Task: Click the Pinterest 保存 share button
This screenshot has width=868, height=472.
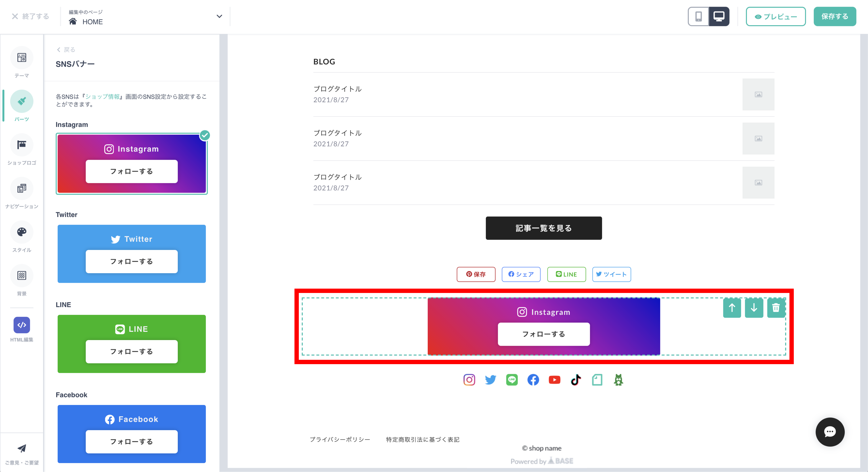Action: coord(476,274)
